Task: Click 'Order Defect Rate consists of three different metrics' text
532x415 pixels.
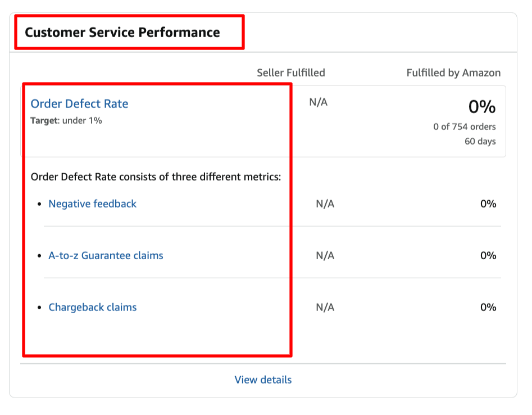Action: (156, 177)
